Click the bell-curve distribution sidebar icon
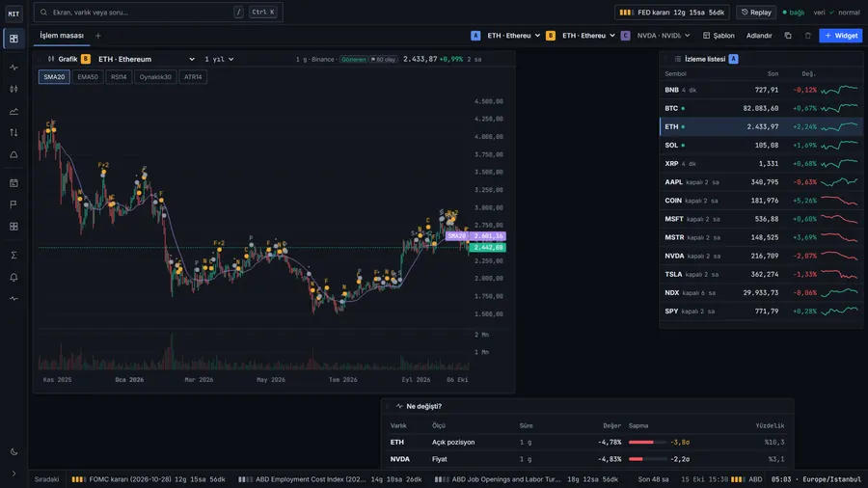The width and height of the screenshot is (868, 488). 14,155
